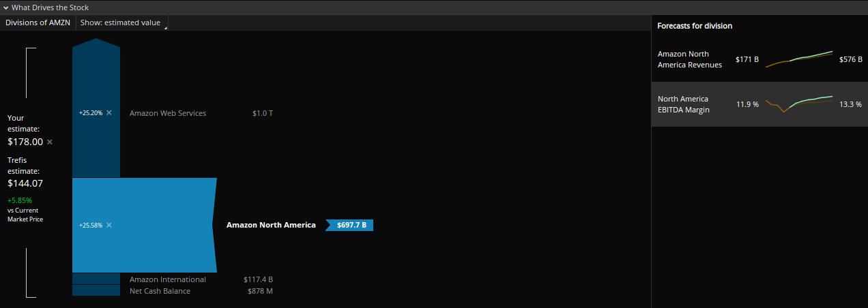This screenshot has width=868, height=308.
Task: Reset your $178.00 estimate with the x
Action: click(x=50, y=142)
